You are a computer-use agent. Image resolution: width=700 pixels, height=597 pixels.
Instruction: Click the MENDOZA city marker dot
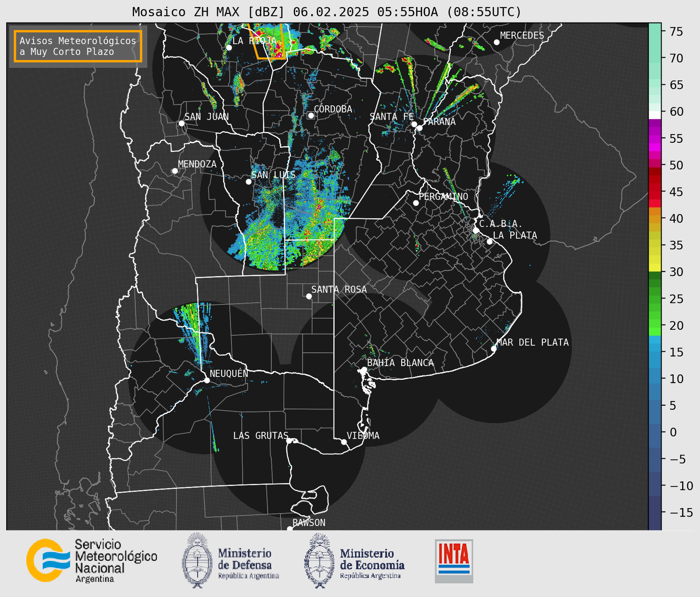click(x=175, y=171)
